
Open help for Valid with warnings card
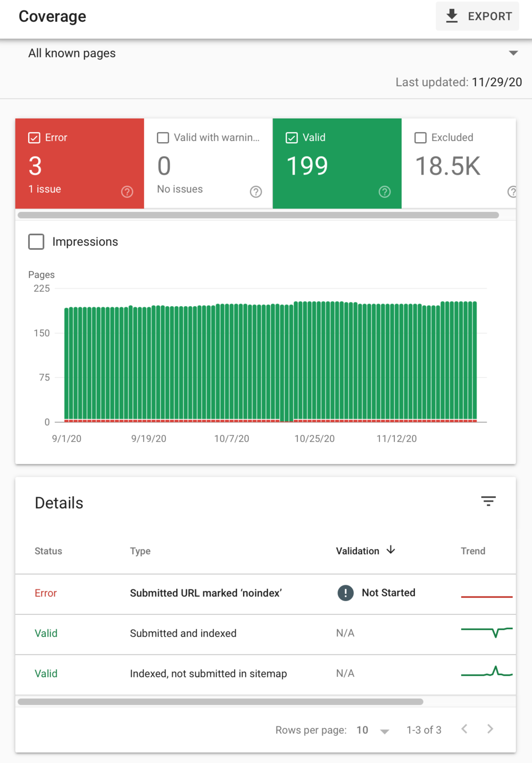(256, 192)
